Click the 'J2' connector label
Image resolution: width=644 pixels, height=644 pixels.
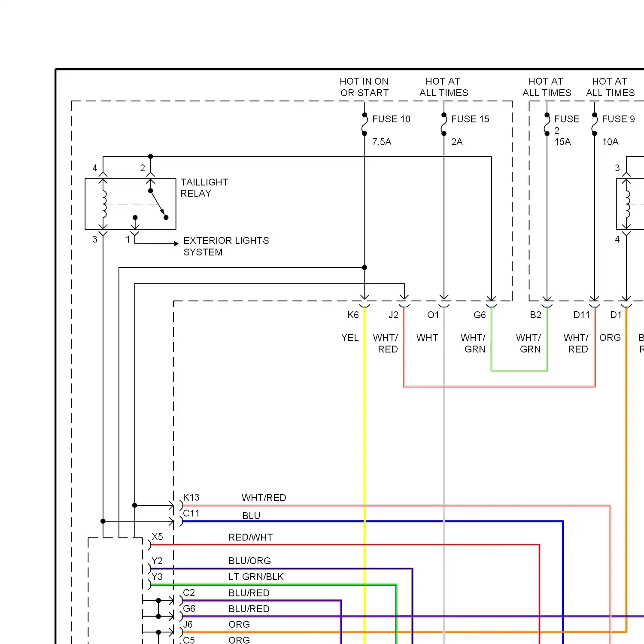click(393, 315)
